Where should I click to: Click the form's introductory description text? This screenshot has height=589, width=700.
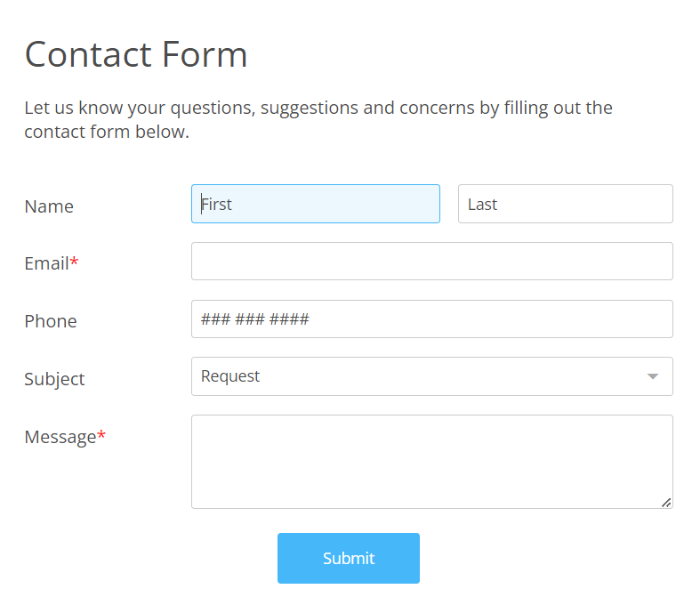coord(318,120)
